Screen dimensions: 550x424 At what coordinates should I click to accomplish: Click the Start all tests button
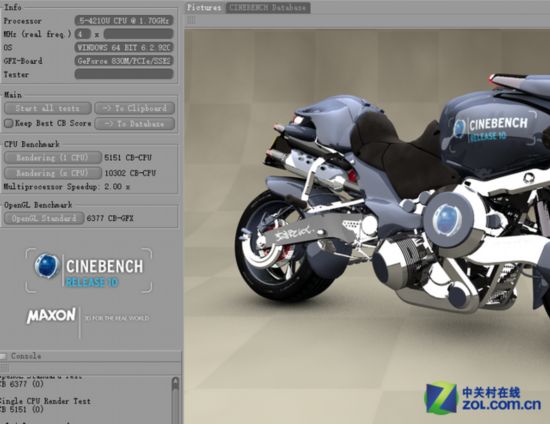pyautogui.click(x=48, y=108)
